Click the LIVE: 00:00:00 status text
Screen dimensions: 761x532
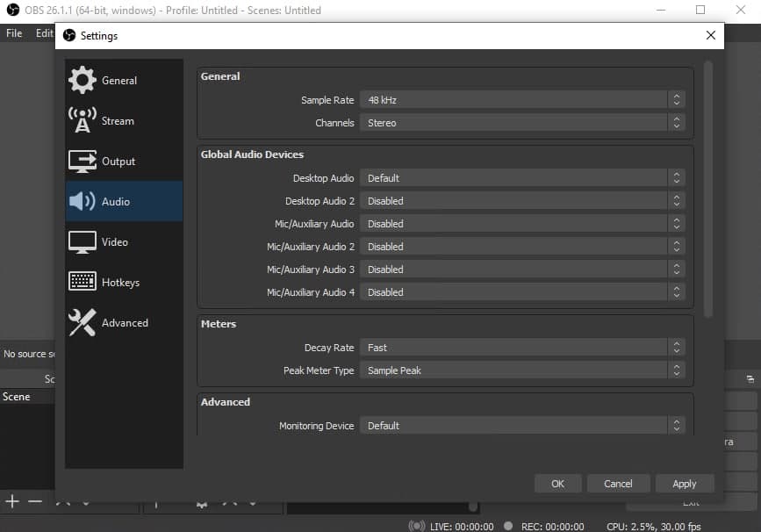pos(462,527)
